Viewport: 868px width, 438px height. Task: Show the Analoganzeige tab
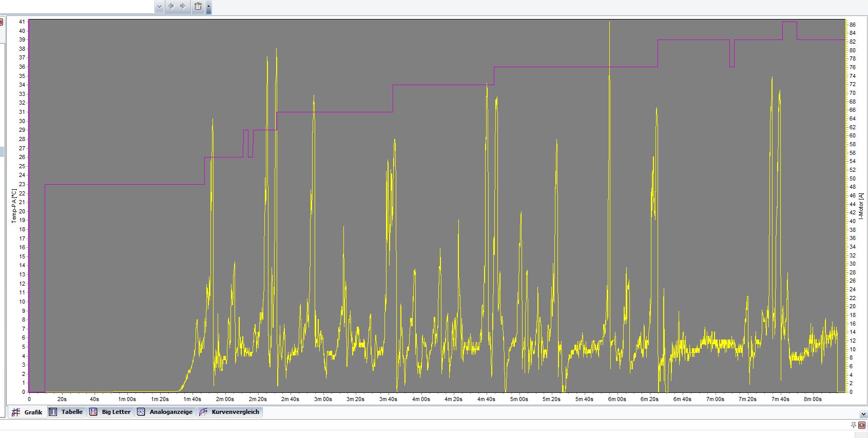[165, 412]
